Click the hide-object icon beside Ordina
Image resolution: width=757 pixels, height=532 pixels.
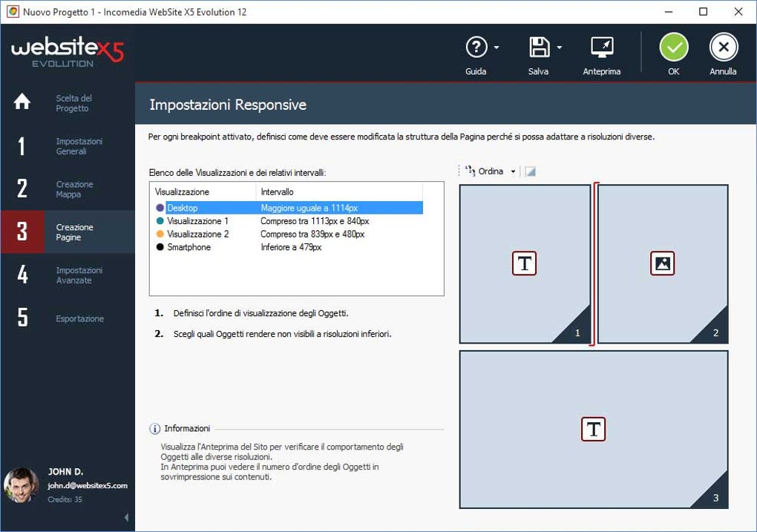coord(530,171)
